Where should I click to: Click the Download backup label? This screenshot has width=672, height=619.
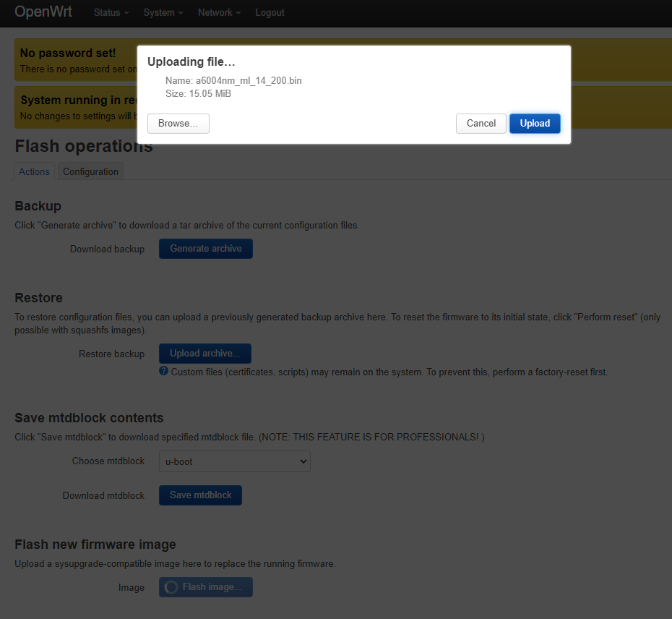pos(107,249)
